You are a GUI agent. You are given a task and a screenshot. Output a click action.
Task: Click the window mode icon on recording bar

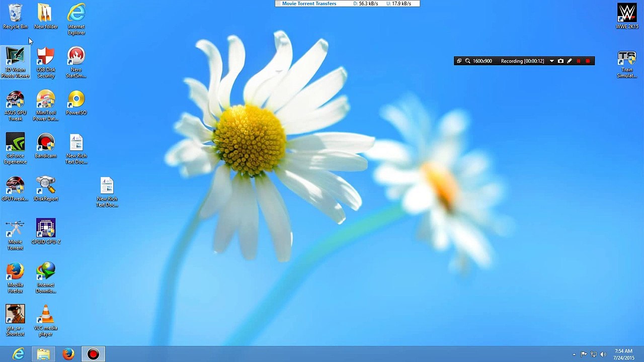(x=459, y=61)
